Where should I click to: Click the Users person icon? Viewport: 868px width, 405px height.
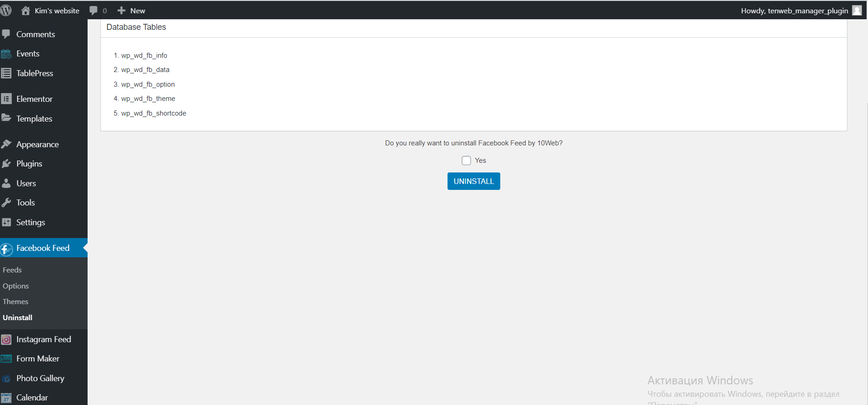click(x=6, y=183)
